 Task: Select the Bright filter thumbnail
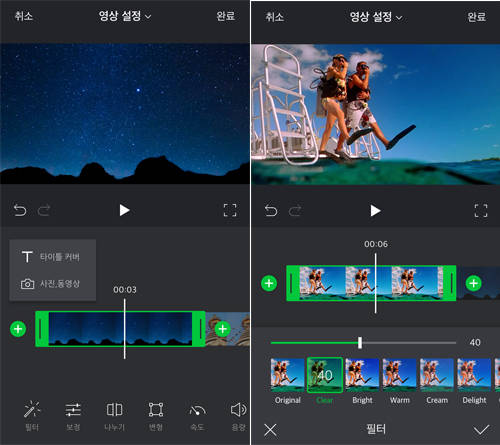click(362, 375)
